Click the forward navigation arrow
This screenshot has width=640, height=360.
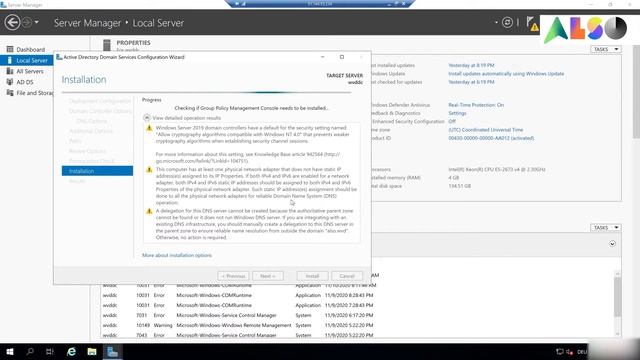pos(27,22)
